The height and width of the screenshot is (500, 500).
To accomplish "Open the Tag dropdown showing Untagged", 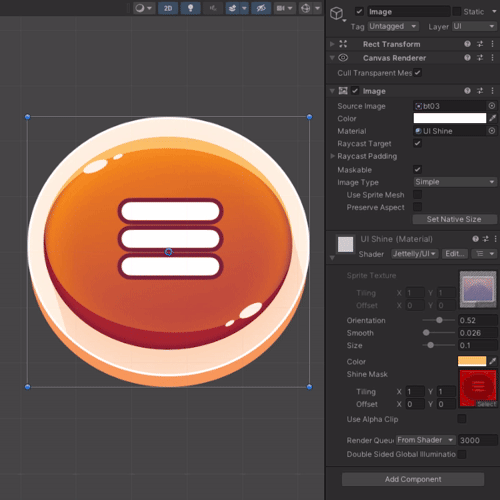I will (x=393, y=26).
